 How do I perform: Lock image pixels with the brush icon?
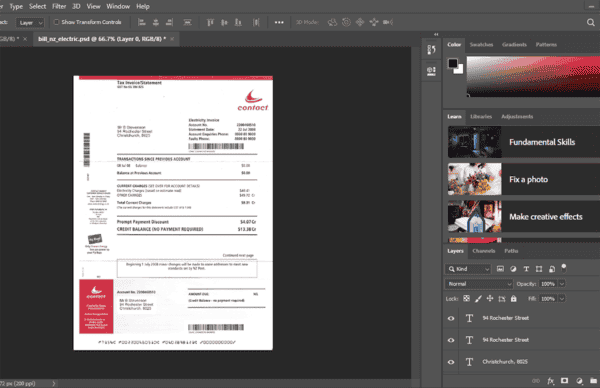click(478, 298)
